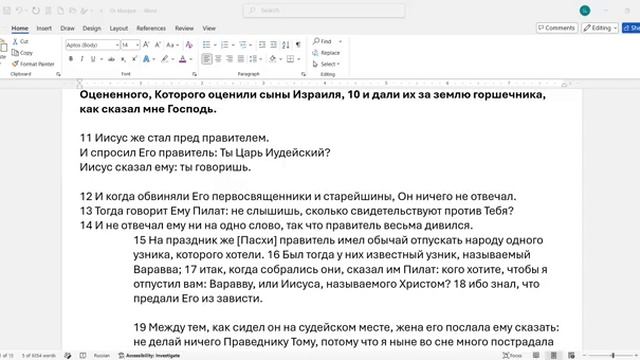The image size is (640, 360).
Task: Open line and paragraph spacing
Action: (253, 59)
